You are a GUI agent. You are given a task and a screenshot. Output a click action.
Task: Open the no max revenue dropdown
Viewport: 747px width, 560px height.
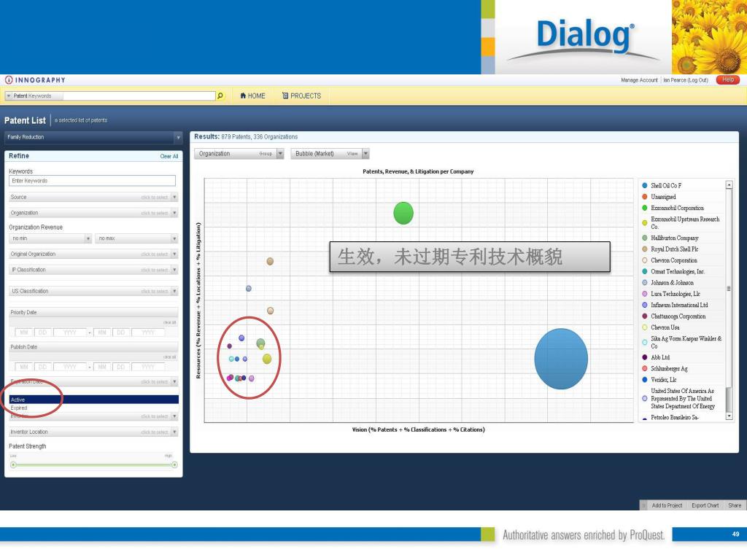136,238
